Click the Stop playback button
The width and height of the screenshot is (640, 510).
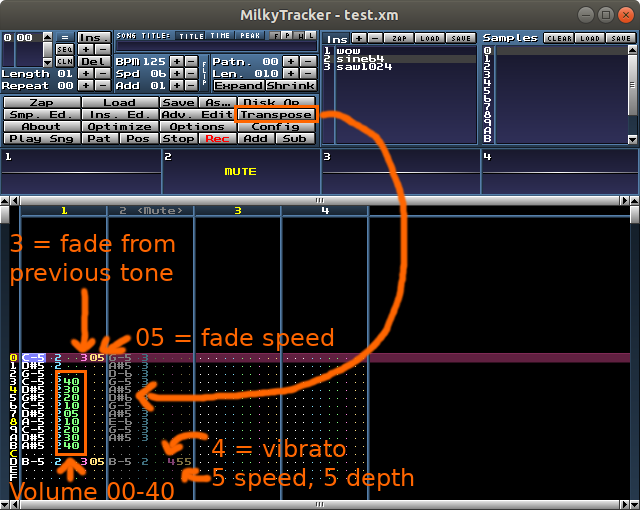point(178,139)
